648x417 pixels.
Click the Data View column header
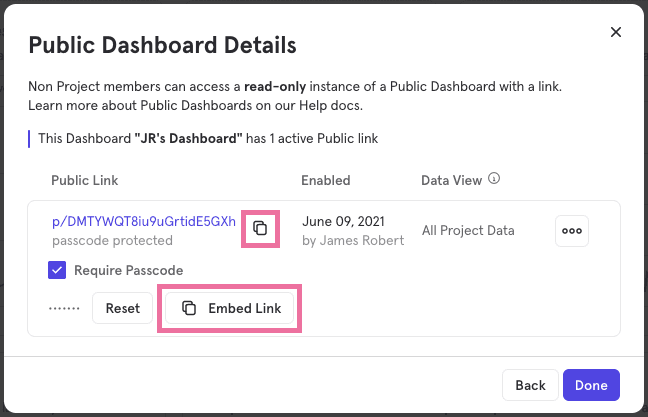pyautogui.click(x=452, y=181)
